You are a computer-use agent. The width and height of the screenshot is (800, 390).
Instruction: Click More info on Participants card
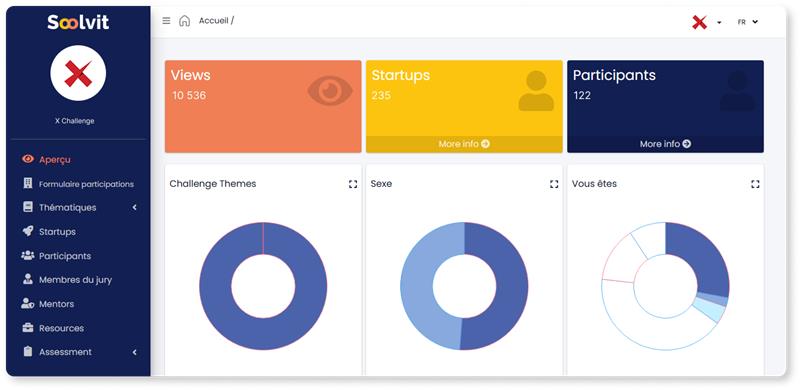pos(665,144)
